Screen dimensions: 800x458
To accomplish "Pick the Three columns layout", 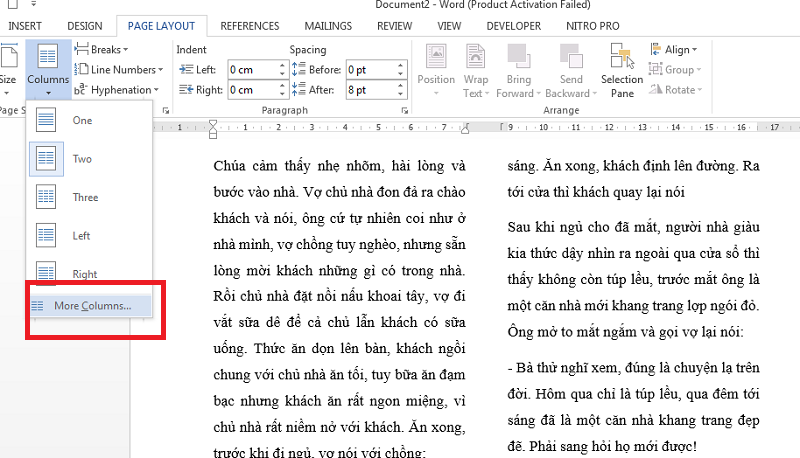I will click(x=90, y=197).
